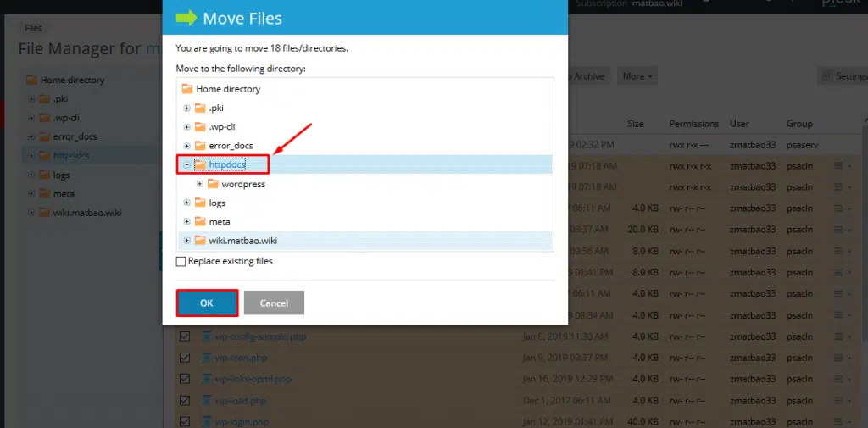The width and height of the screenshot is (868, 428).
Task: Enable the Replace existing files checkbox
Action: (181, 262)
